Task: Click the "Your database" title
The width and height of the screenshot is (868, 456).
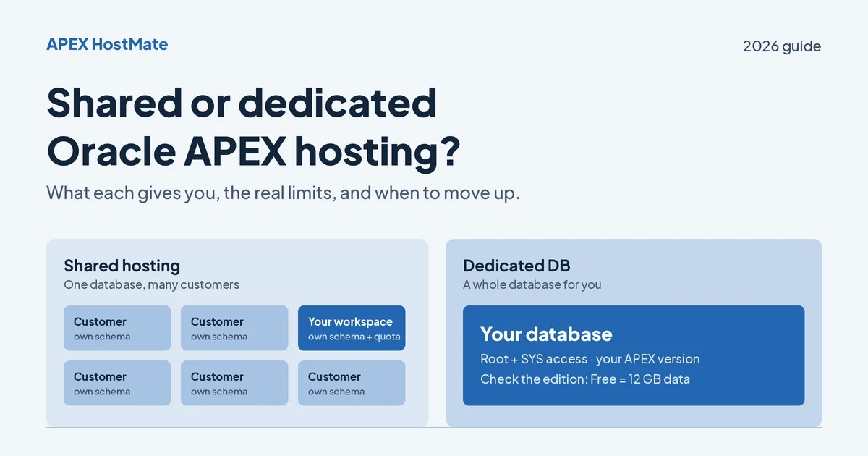Action: pos(546,334)
